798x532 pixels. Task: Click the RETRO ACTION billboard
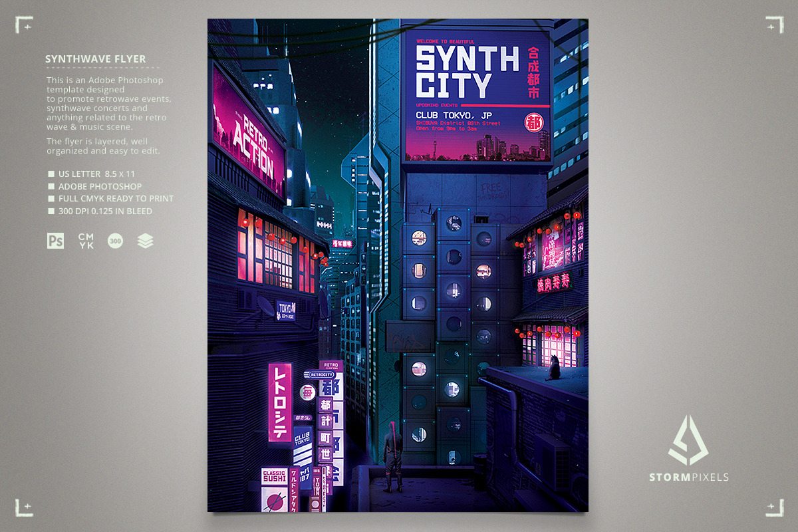tap(249, 133)
